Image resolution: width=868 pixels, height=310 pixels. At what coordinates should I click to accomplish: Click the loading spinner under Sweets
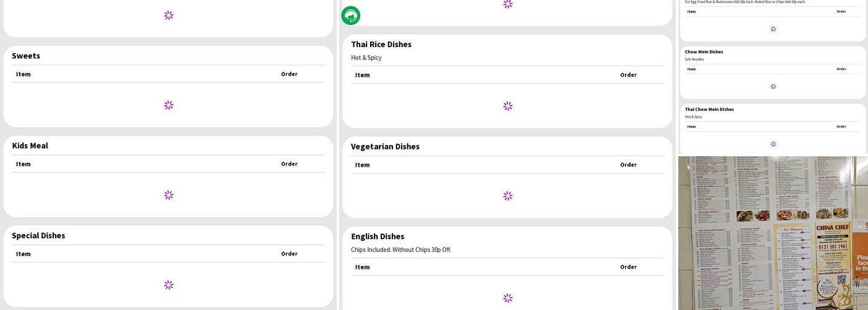pyautogui.click(x=169, y=105)
